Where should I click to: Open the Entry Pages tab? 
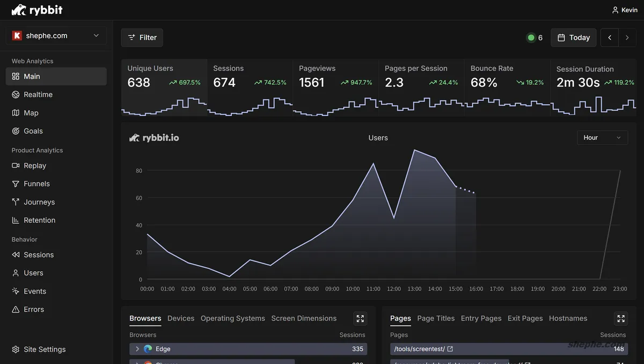tap(481, 318)
